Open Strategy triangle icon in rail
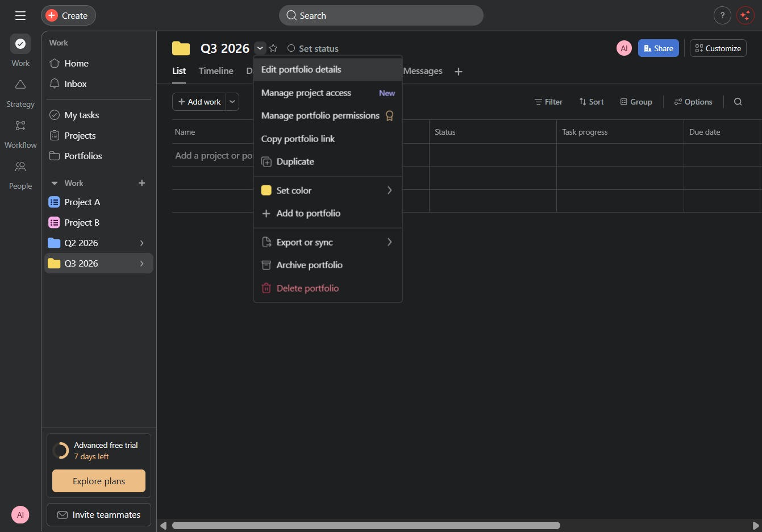This screenshot has width=762, height=532. (x=20, y=85)
